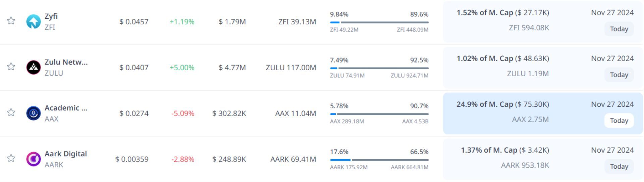644x182 pixels.
Task: Click the Today badge in AARK row
Action: 619,167
